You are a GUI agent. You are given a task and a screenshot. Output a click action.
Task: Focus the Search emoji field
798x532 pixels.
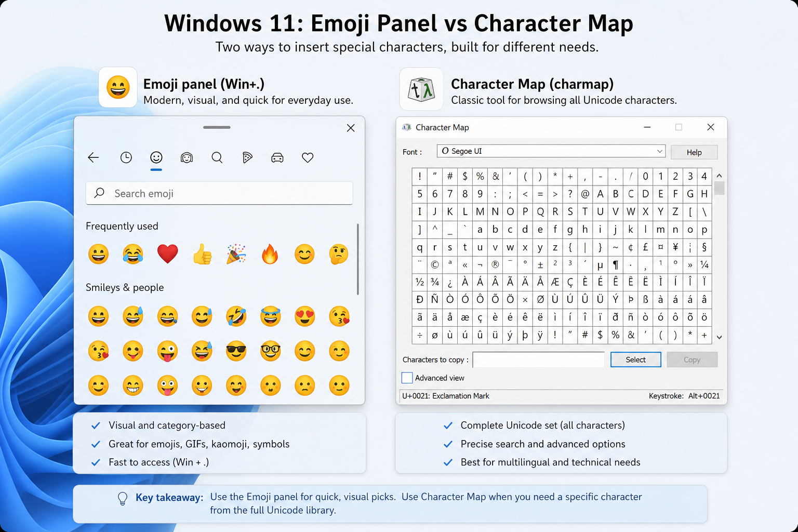tap(219, 193)
